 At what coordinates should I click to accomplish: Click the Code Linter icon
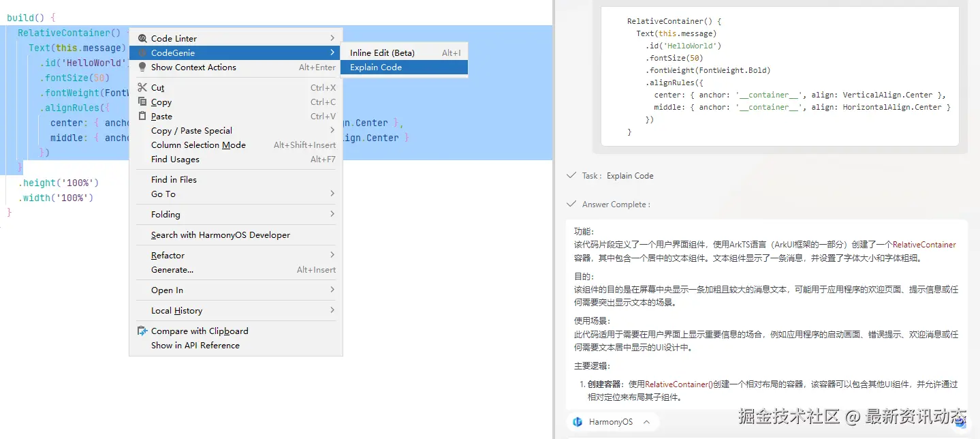click(x=142, y=38)
